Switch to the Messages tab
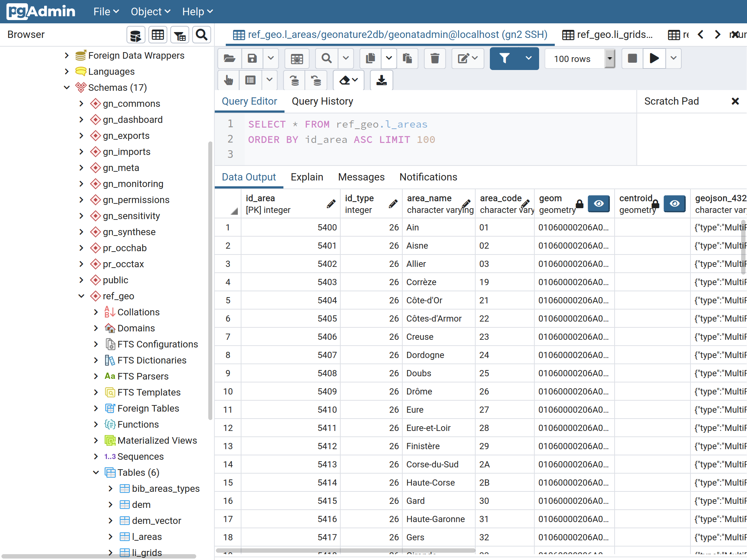The height and width of the screenshot is (560, 747). point(361,177)
